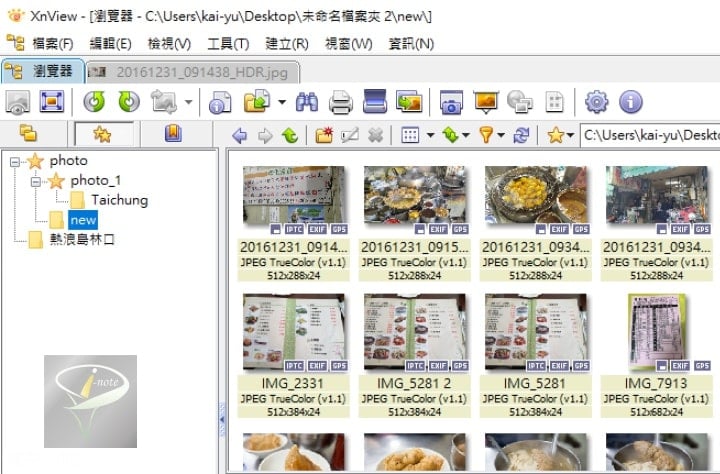Switch to the 瀏覽器 tab

[43, 71]
